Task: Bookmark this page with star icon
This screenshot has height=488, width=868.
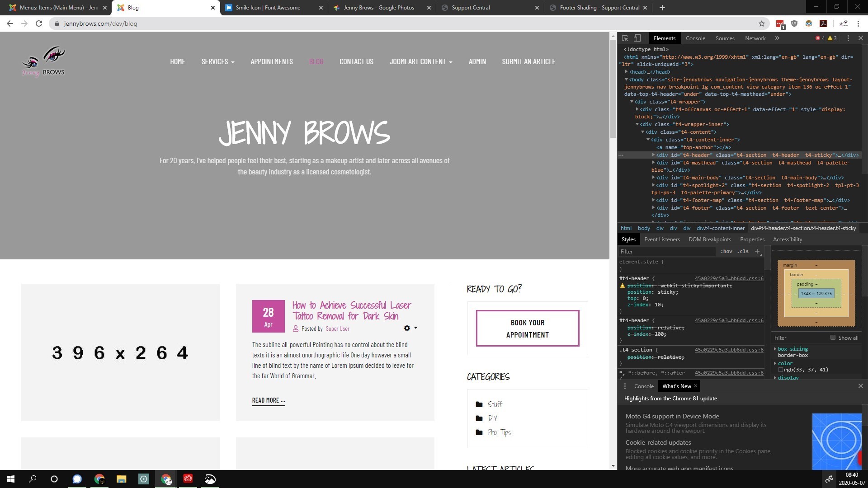Action: (762, 23)
